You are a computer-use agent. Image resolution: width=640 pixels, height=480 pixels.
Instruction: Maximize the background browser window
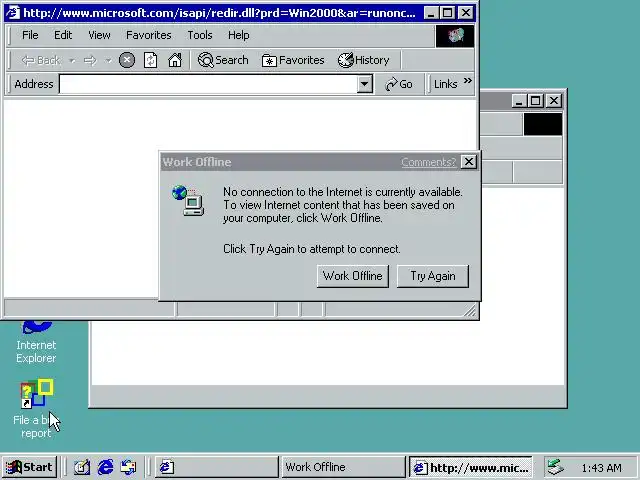[536, 101]
